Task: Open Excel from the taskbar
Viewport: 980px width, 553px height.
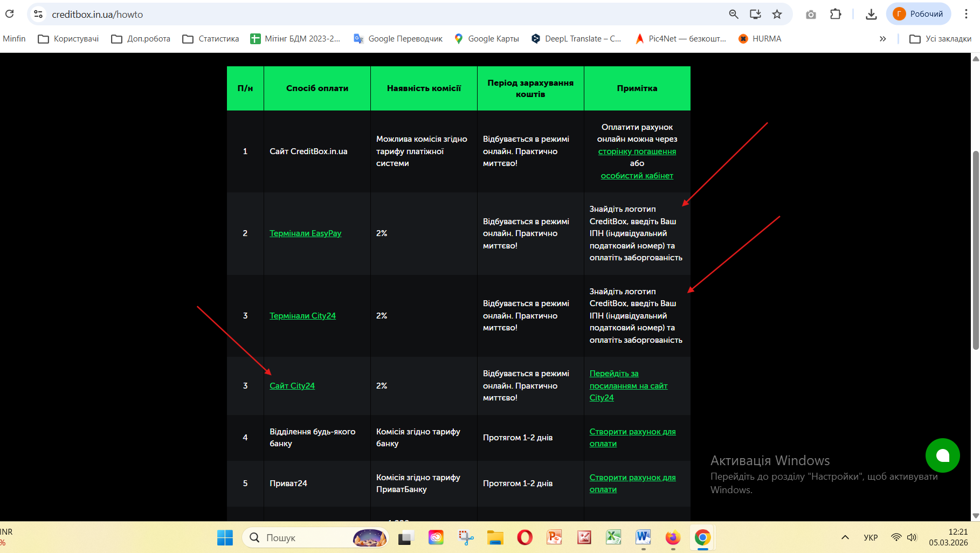Action: click(x=613, y=537)
